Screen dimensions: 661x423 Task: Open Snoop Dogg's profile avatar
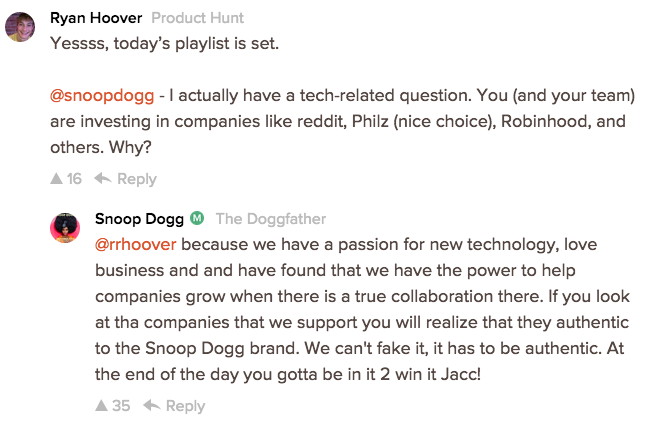pos(65,228)
